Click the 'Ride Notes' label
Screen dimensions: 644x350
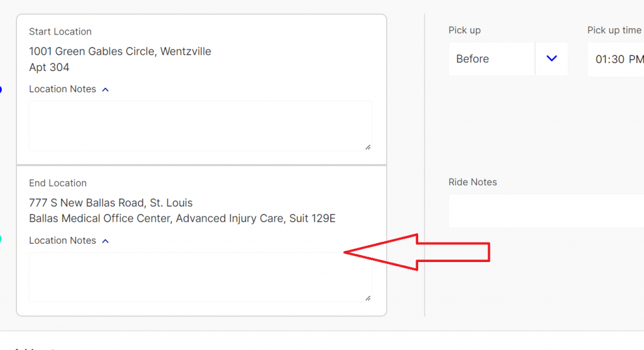[x=472, y=182]
